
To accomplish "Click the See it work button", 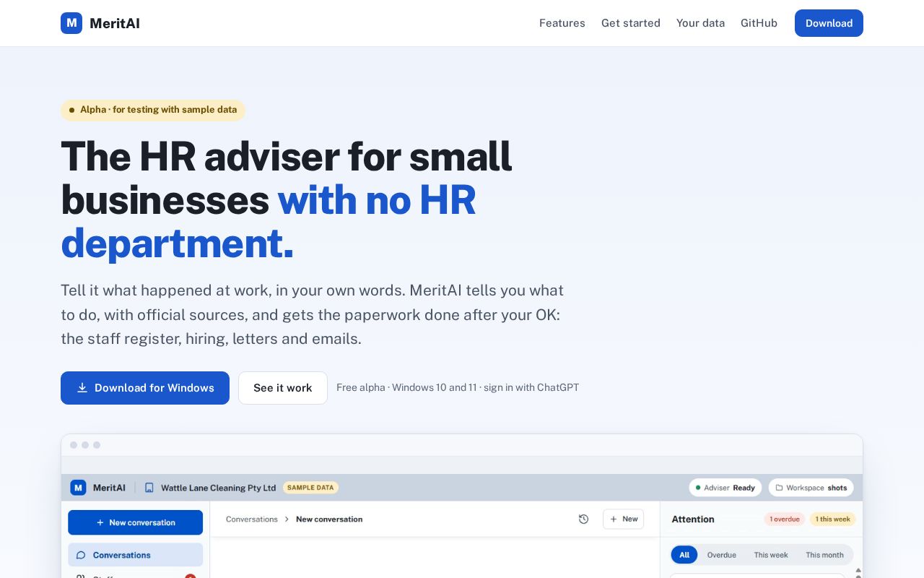I will coord(283,388).
